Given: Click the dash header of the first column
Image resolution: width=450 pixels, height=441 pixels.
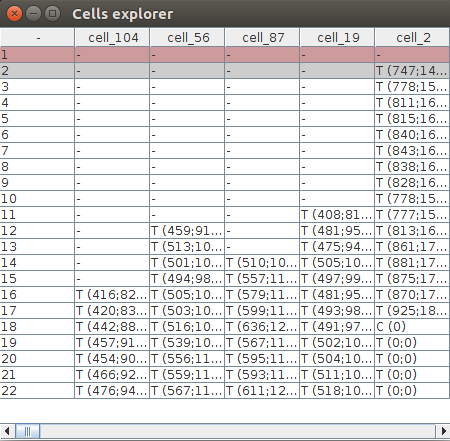Looking at the screenshot, I should click(37, 38).
